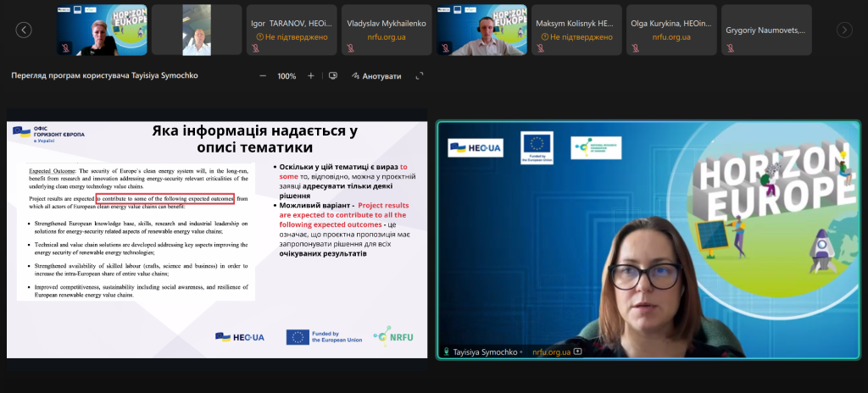The image size is (868, 393).
Task: Open the Анотувати annotation tool
Action: pos(376,76)
